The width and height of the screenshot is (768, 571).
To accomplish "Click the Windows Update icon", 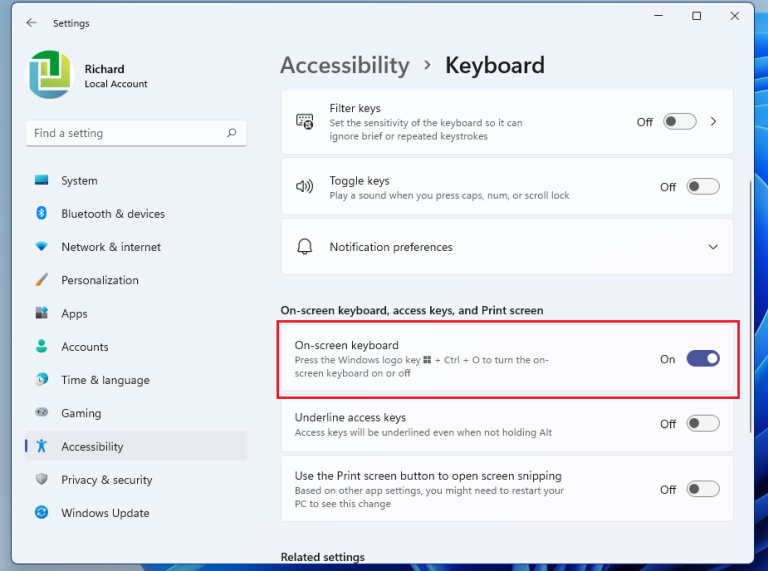I will 41,513.
